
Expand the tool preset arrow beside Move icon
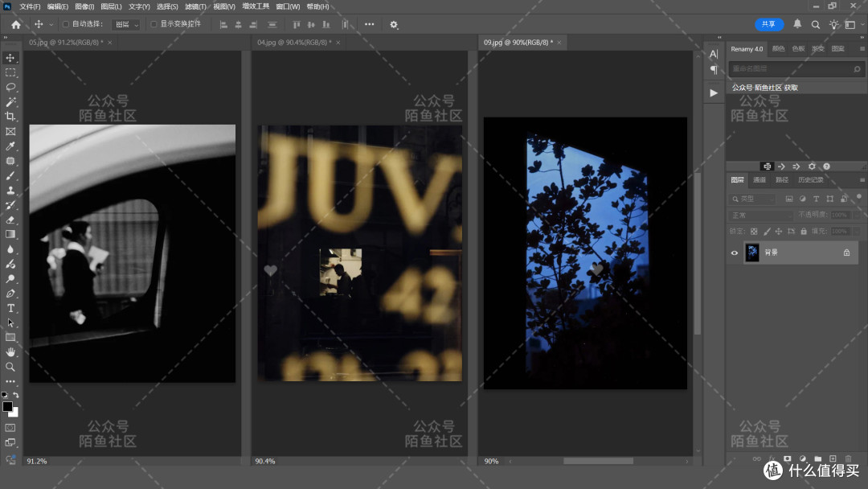tap(51, 24)
